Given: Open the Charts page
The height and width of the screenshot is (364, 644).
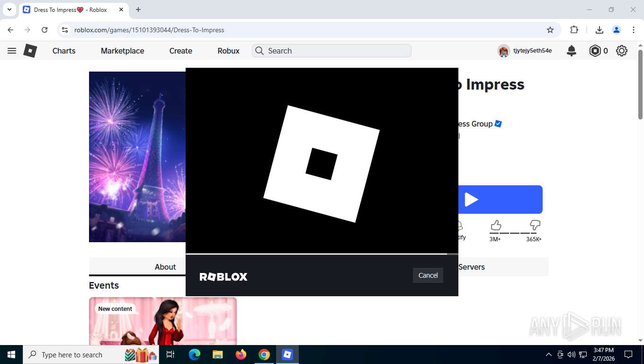Looking at the screenshot, I should 64,51.
